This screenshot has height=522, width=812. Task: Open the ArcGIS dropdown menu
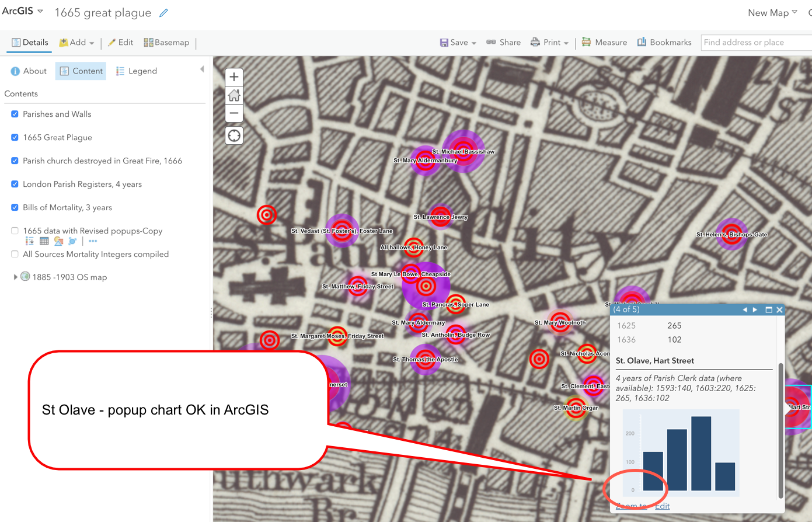point(23,11)
